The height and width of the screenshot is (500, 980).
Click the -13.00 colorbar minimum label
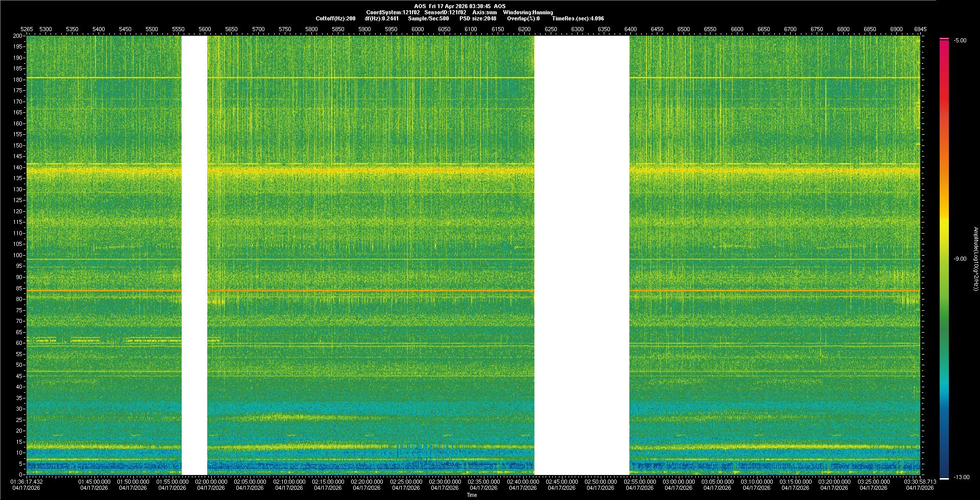click(x=961, y=478)
